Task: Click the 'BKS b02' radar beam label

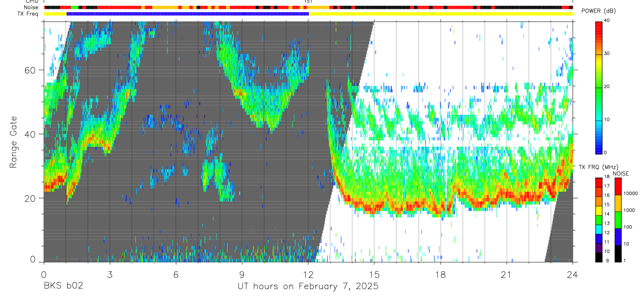Action: (x=63, y=286)
